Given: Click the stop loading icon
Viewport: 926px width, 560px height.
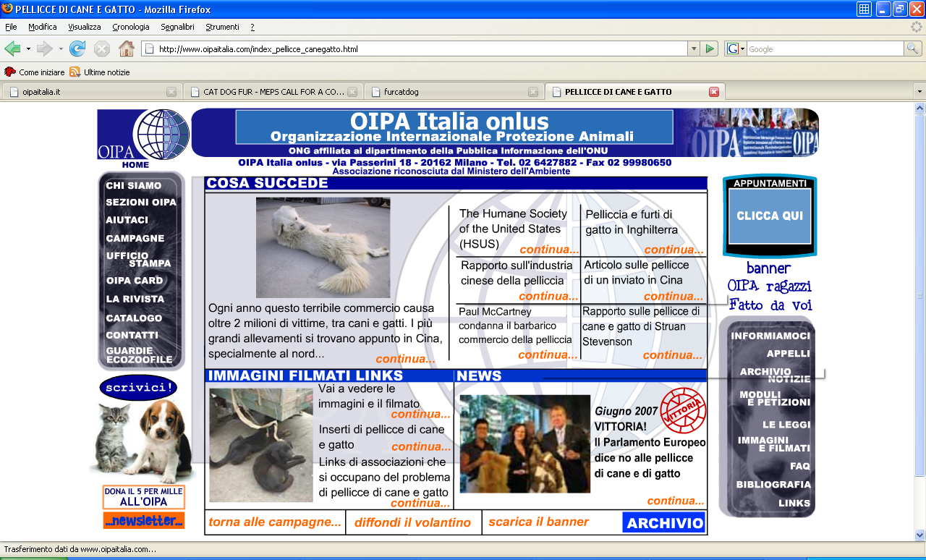Looking at the screenshot, I should (102, 48).
